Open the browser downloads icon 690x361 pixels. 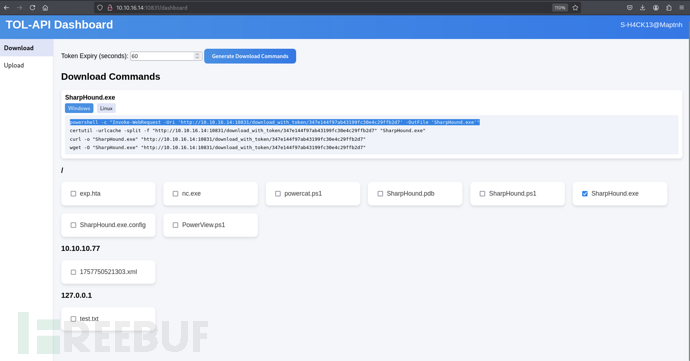[642, 7]
